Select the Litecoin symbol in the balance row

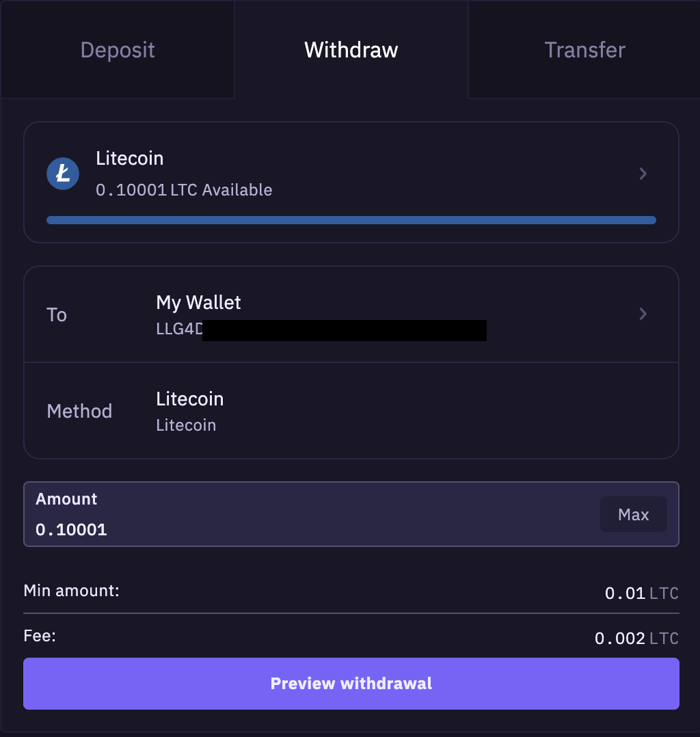click(62, 173)
